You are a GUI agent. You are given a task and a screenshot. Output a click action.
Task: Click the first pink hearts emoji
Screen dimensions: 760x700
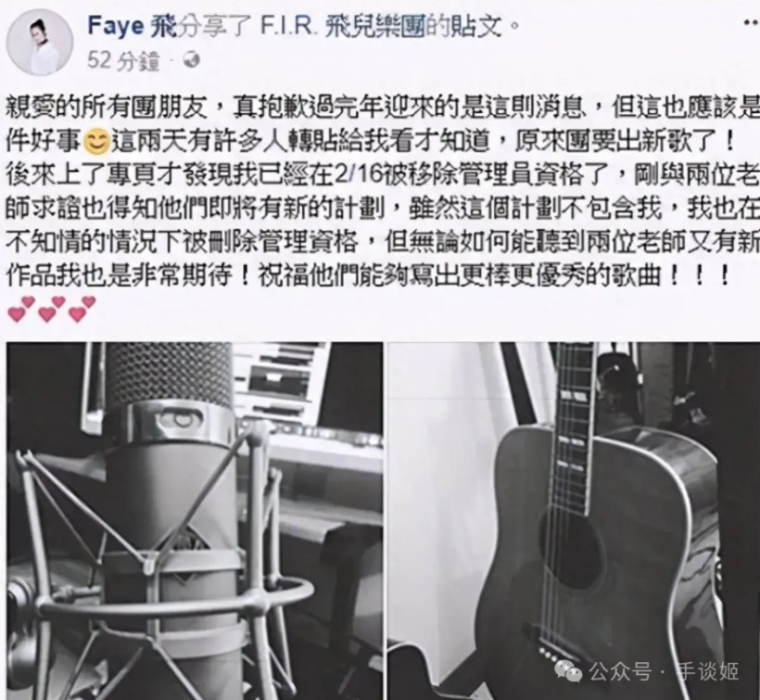(22, 309)
